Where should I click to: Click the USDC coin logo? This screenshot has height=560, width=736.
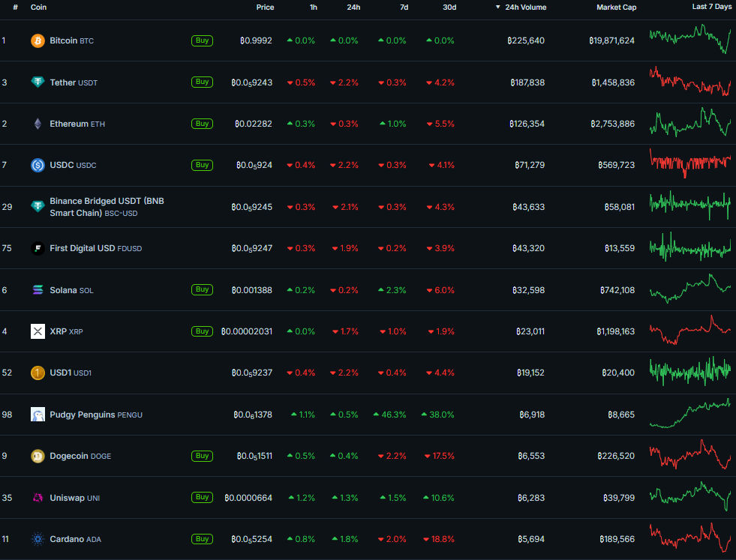point(38,165)
